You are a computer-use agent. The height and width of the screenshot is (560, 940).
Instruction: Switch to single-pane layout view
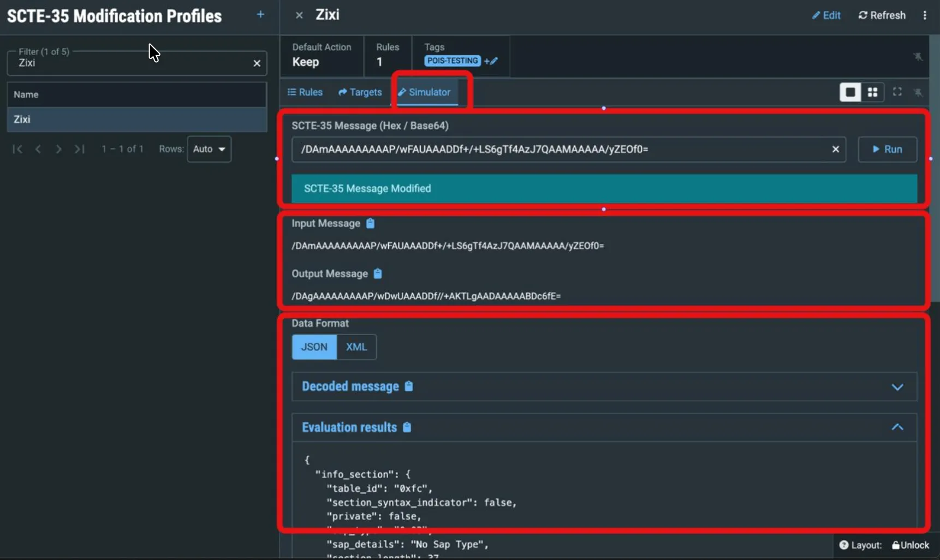coord(850,92)
